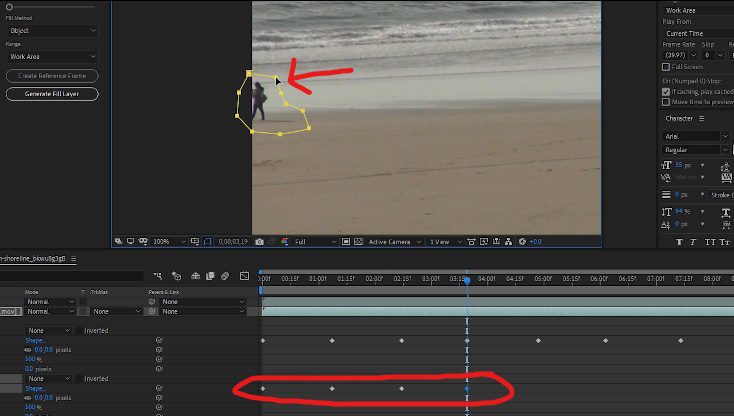Open the Fill Method Object dropdown
This screenshot has width=734, height=416.
pos(52,31)
